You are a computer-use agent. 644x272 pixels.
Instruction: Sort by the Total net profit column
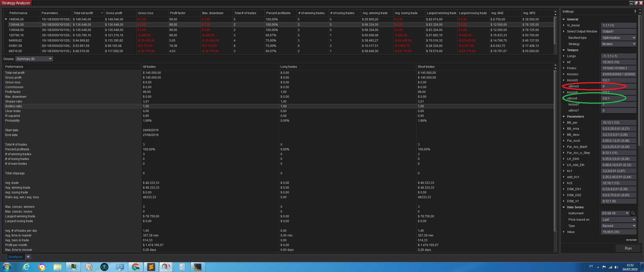pyautogui.click(x=83, y=13)
